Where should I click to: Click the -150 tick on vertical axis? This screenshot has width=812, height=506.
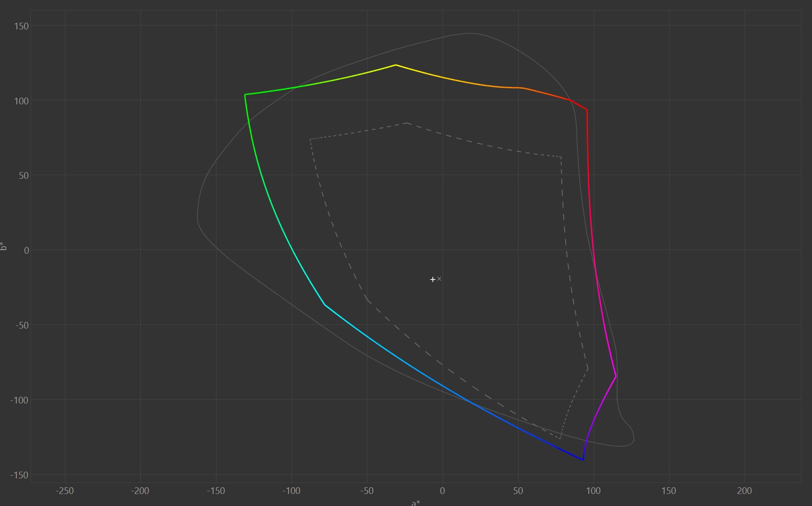[x=20, y=475]
